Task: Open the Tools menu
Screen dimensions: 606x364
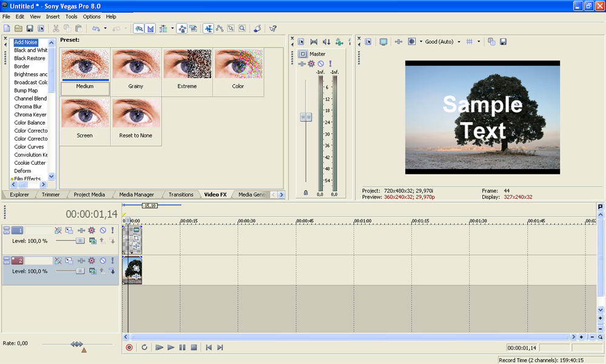Action: click(x=71, y=16)
